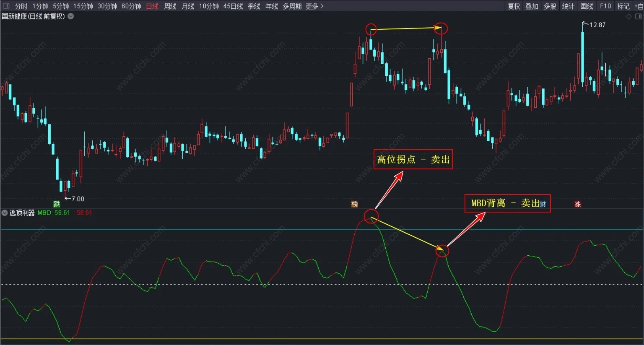
Task: Open the 画线 drawing tools
Action: pos(587,6)
